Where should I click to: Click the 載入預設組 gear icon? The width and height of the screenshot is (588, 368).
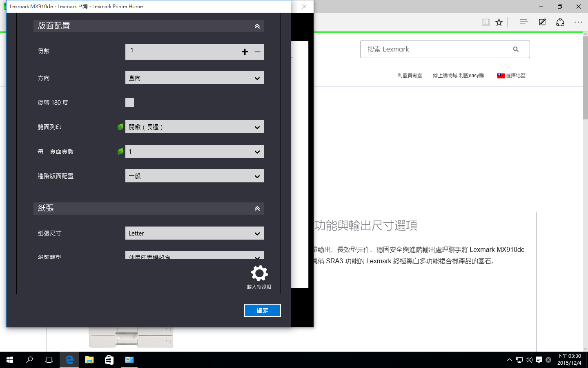259,273
